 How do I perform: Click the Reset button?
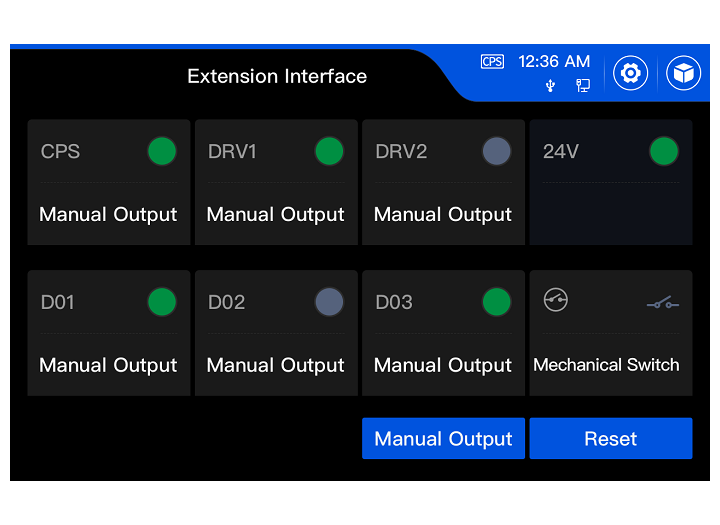pyautogui.click(x=611, y=438)
